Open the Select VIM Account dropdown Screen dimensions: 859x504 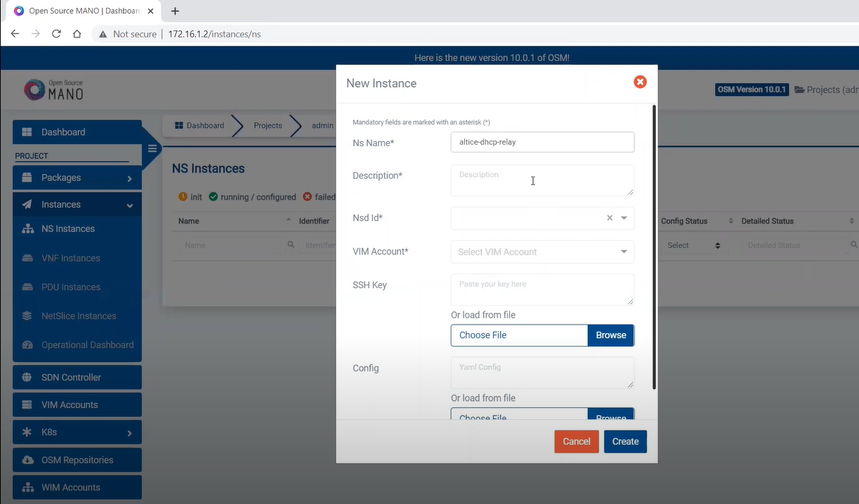click(543, 252)
